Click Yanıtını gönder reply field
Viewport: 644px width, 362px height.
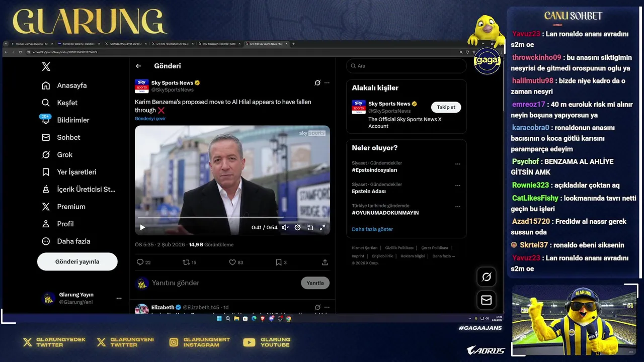(176, 283)
